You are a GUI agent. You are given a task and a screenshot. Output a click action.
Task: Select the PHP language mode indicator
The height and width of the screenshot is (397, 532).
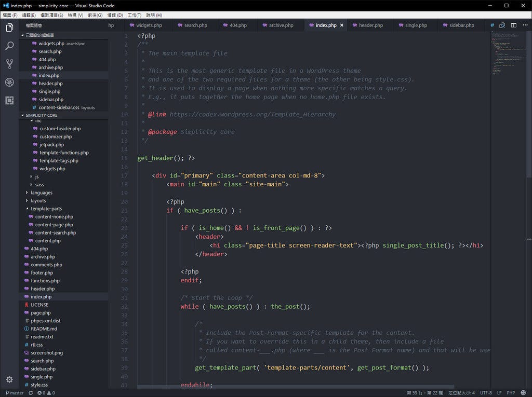click(510, 393)
